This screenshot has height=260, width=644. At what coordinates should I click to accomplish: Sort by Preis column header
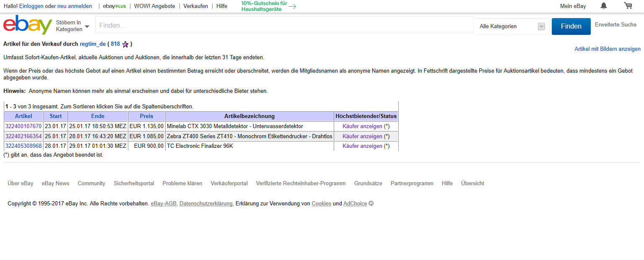[x=147, y=116]
